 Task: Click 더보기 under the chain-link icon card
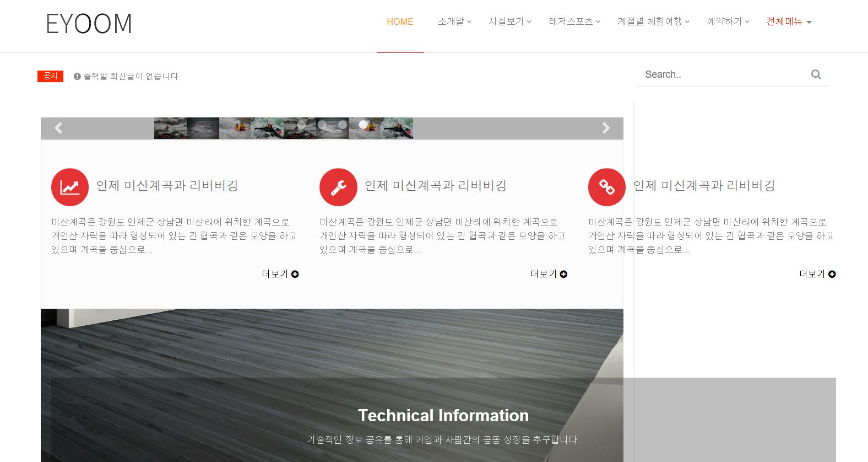817,274
